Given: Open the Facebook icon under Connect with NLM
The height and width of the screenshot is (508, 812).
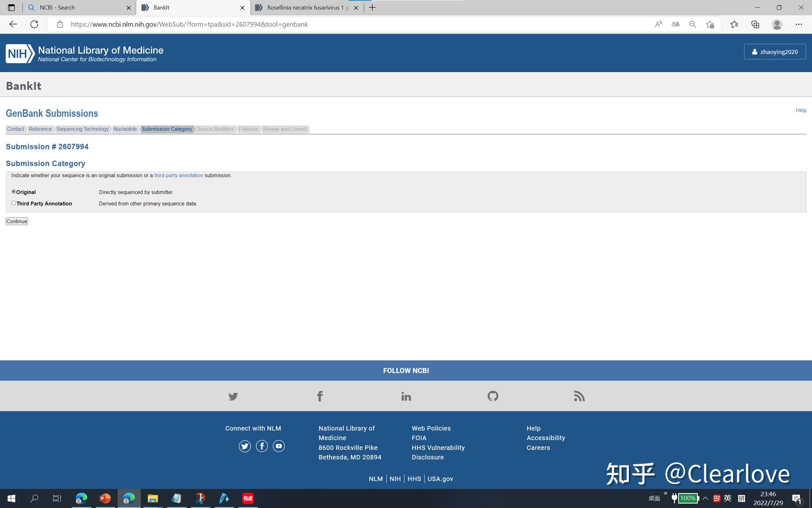Looking at the screenshot, I should click(262, 446).
